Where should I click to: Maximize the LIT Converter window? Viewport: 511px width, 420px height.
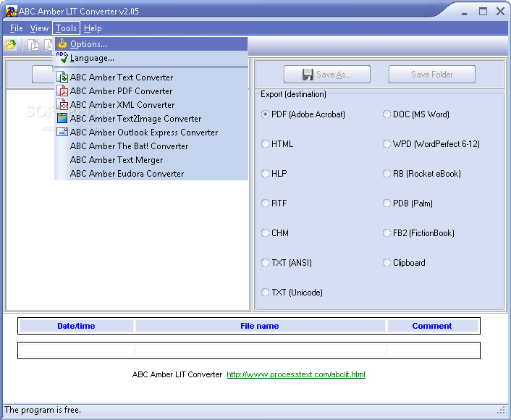(483, 12)
